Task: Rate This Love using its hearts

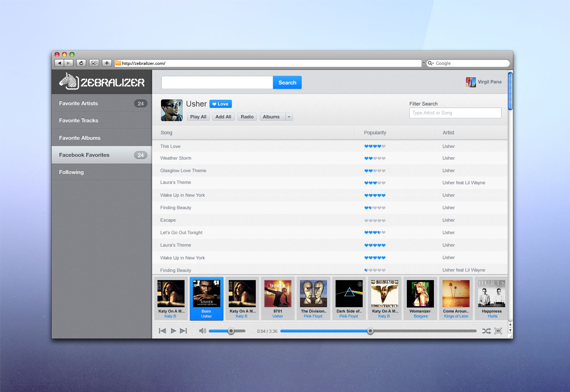Action: pyautogui.click(x=375, y=146)
